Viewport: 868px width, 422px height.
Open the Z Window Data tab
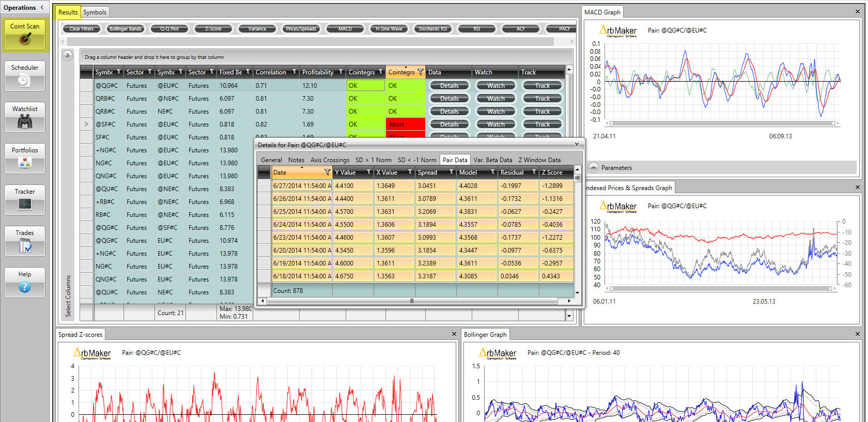point(539,160)
